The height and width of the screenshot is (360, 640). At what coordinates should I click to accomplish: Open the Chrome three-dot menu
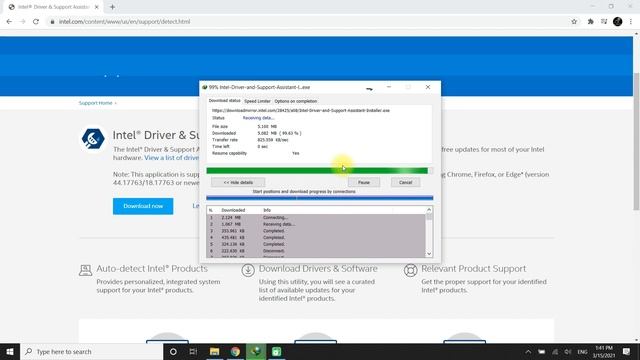(x=631, y=22)
